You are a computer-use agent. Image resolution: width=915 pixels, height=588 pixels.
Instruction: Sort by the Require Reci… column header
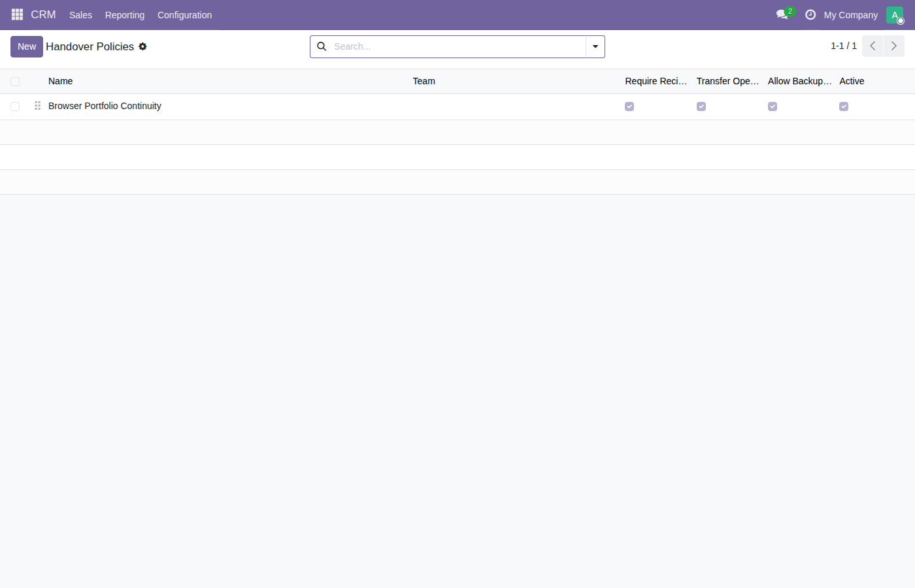(656, 81)
